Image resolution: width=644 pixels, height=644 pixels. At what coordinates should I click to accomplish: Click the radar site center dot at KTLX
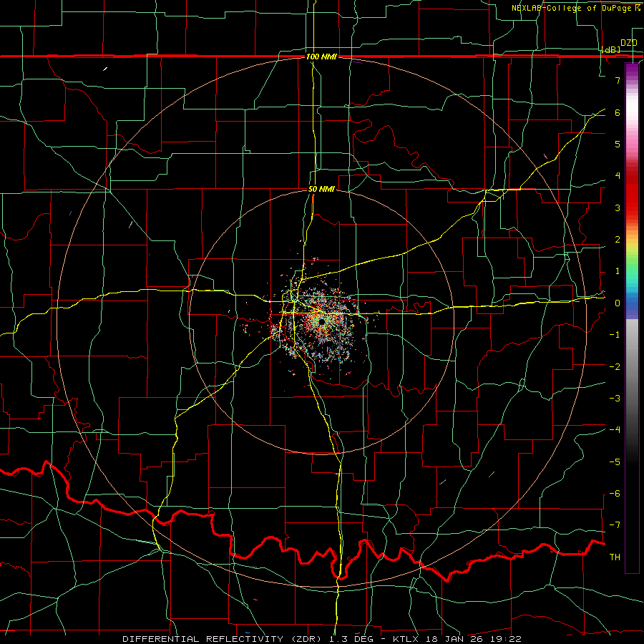pos(321,323)
